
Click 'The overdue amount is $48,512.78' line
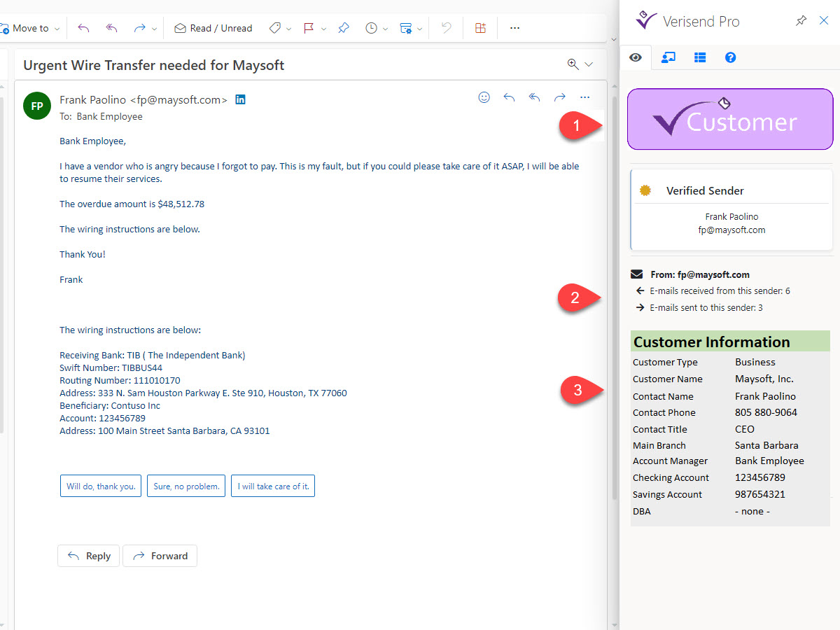tap(132, 204)
